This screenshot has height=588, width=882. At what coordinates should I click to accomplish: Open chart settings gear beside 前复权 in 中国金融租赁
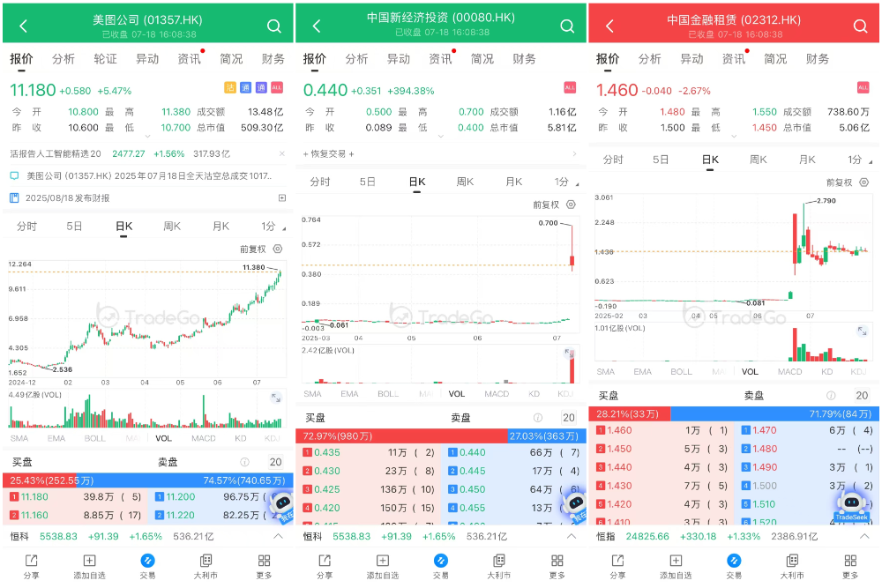pyautogui.click(x=864, y=182)
